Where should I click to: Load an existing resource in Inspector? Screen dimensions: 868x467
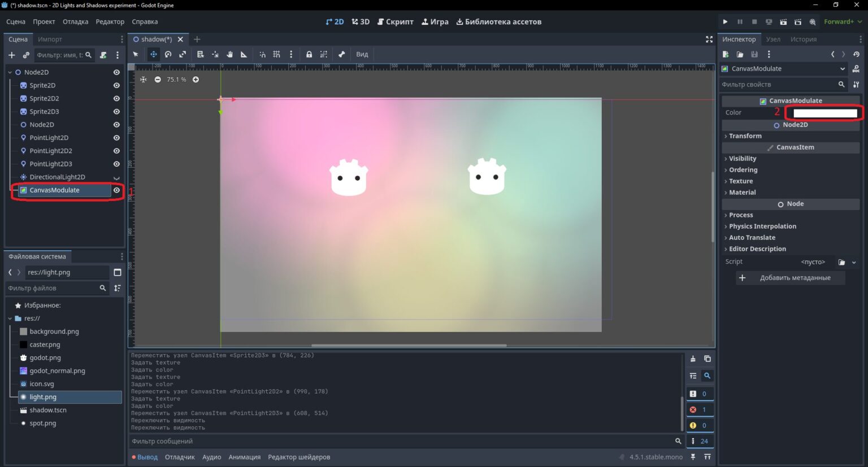click(740, 54)
